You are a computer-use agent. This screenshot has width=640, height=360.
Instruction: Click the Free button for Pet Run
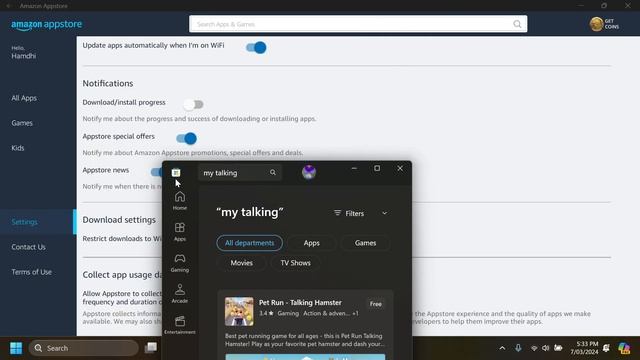[376, 304]
